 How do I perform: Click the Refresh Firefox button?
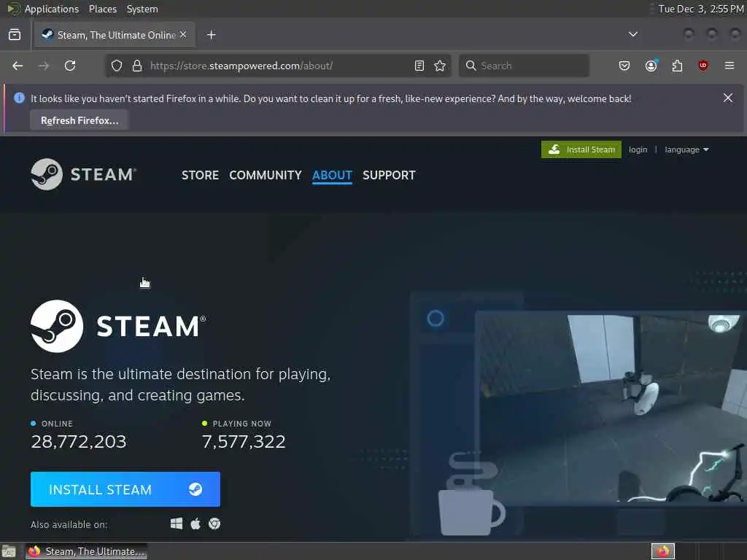79,120
